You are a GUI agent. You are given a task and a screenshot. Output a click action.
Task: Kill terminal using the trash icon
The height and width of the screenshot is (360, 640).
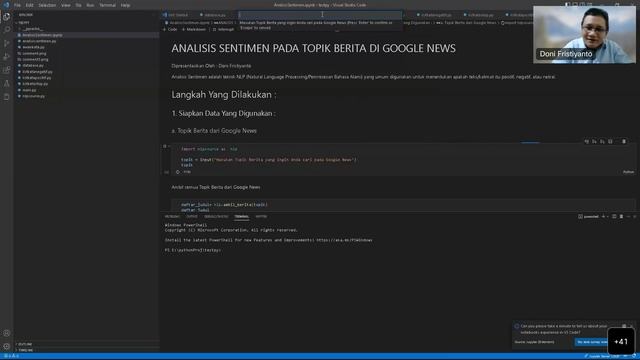pos(621,217)
